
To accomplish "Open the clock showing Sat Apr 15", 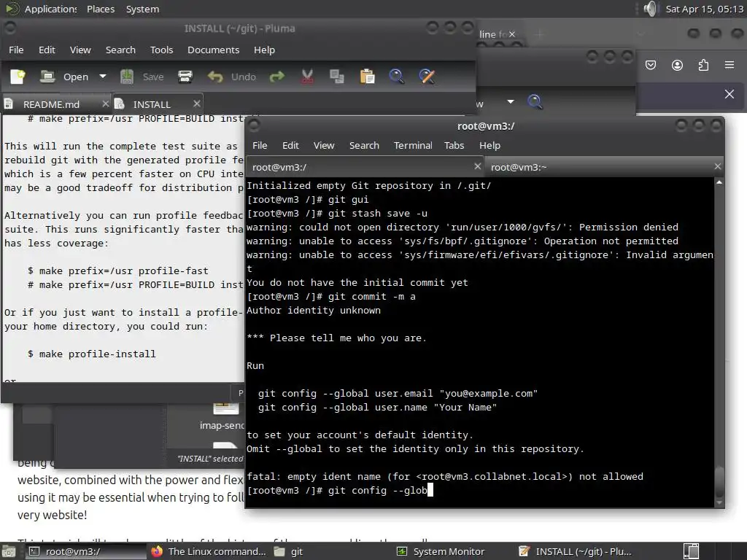I will [x=704, y=9].
